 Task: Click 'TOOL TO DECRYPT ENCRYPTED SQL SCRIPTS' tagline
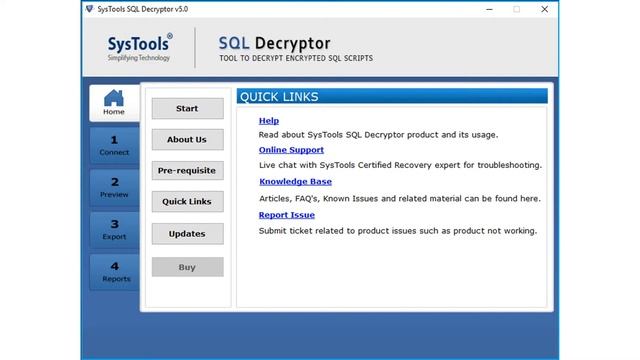296,58
